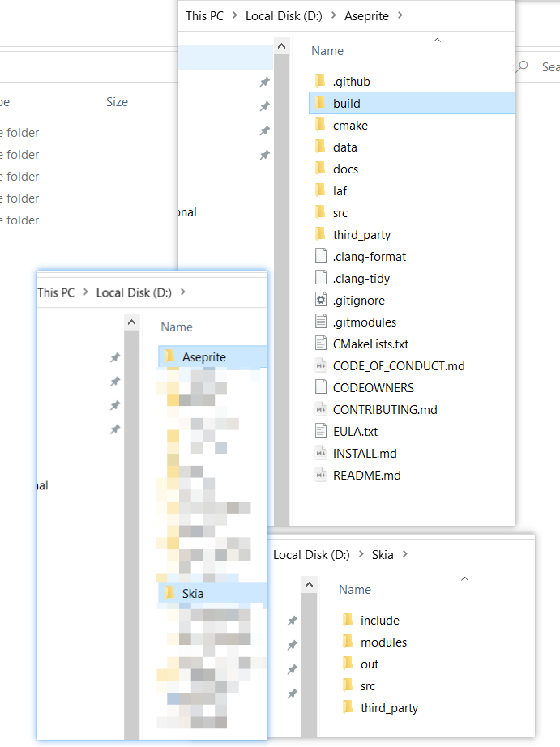Image resolution: width=560 pixels, height=747 pixels.
Task: Click the search magnifier icon in background window
Action: [x=523, y=66]
